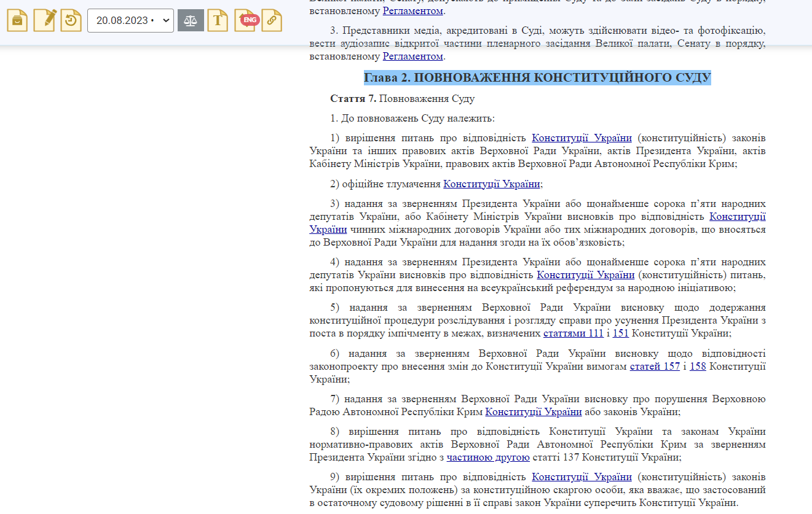Screen dimensions: 812x514
Task: Open the ENG translation document icon
Action: point(246,20)
